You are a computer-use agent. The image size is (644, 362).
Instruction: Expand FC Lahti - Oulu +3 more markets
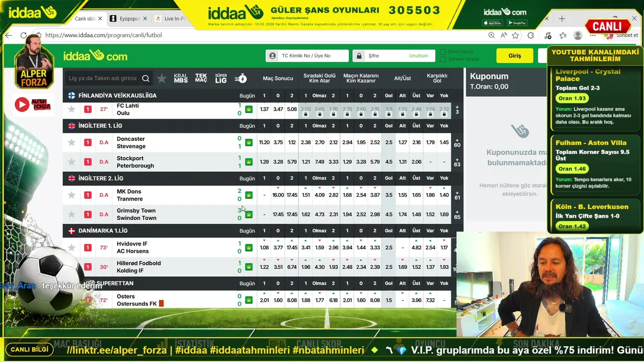click(457, 109)
